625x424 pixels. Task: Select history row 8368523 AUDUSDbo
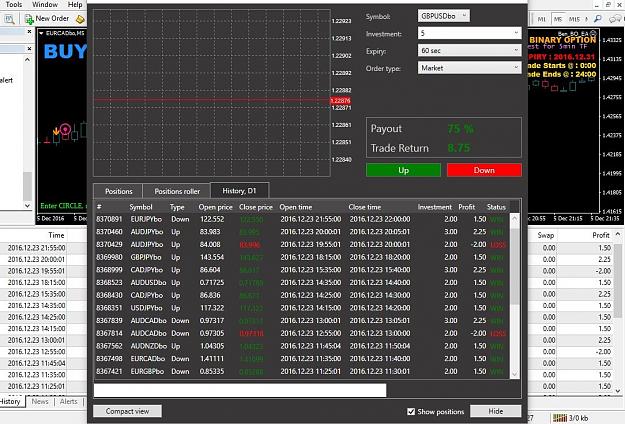pyautogui.click(x=301, y=283)
